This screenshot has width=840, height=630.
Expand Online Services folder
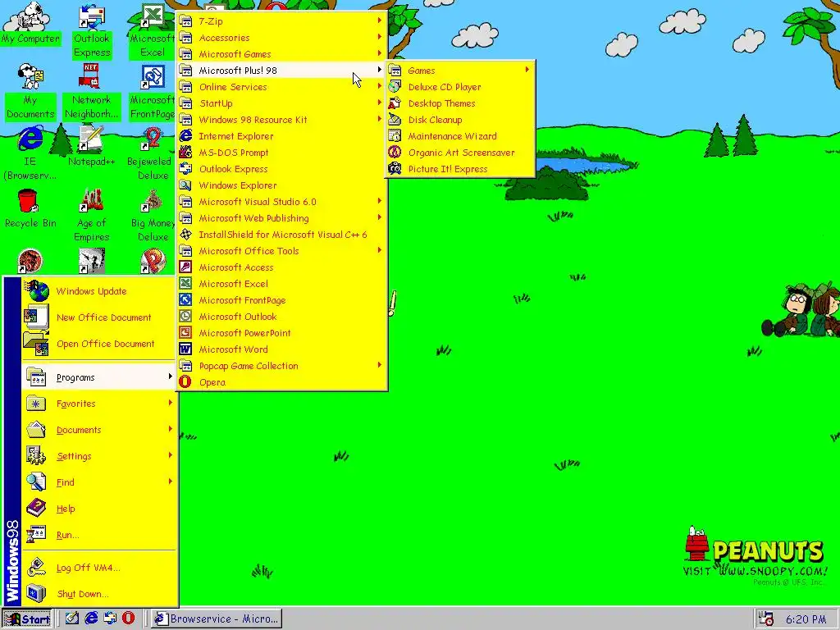coord(282,87)
